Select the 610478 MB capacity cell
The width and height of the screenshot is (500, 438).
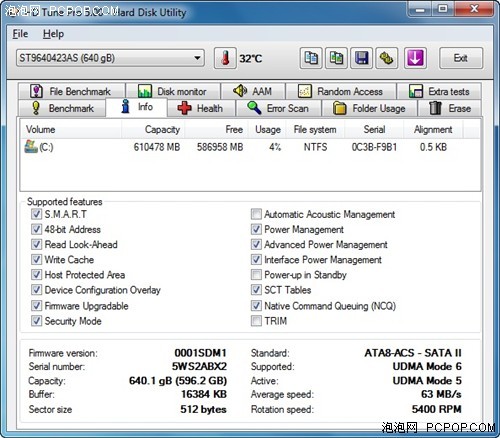[x=157, y=147]
